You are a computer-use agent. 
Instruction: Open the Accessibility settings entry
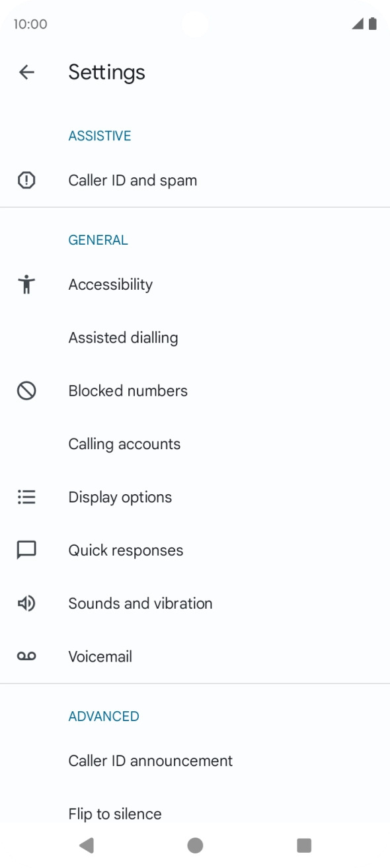click(110, 284)
